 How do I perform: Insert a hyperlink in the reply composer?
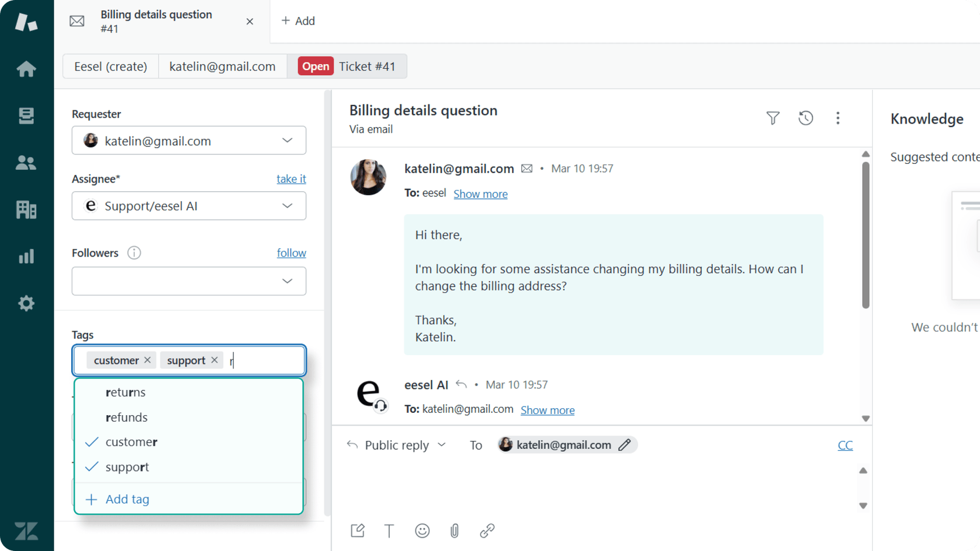click(487, 531)
